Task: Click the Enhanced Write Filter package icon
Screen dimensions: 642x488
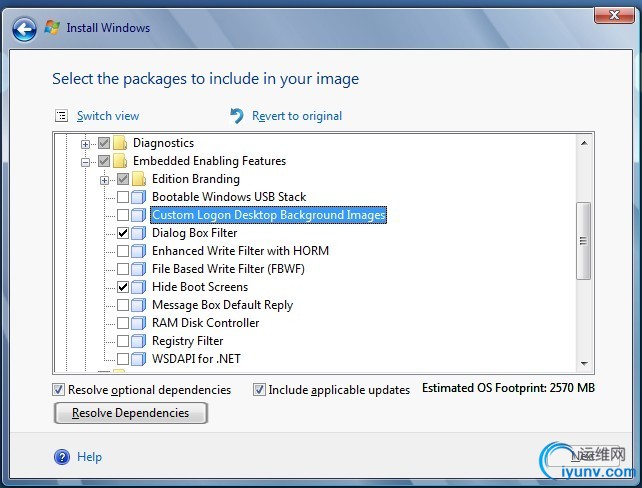Action: pyautogui.click(x=139, y=251)
